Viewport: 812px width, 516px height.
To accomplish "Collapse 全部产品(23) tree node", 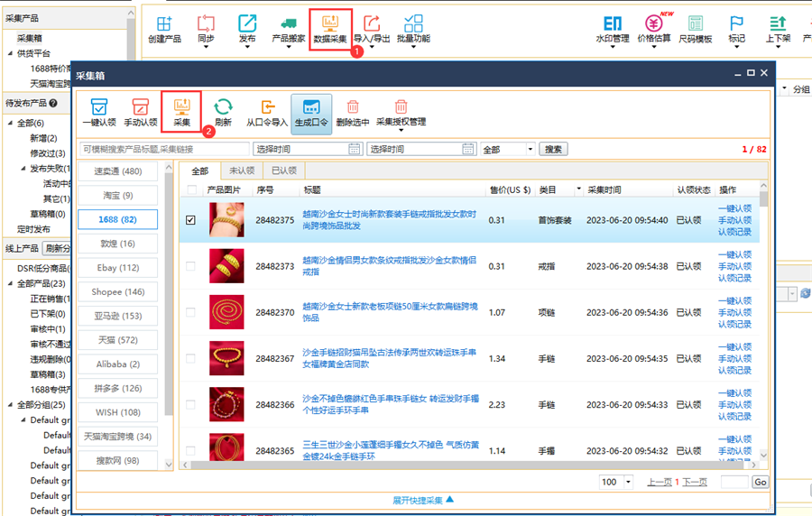I will (x=10, y=283).
